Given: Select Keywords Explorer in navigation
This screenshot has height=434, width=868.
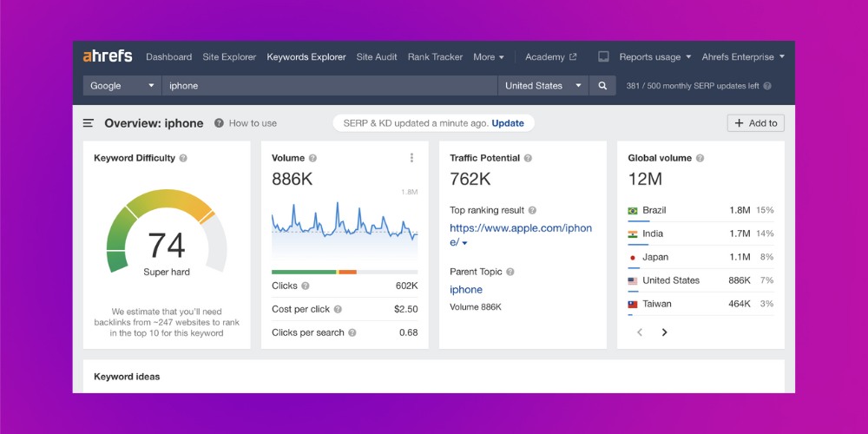Looking at the screenshot, I should [x=306, y=56].
